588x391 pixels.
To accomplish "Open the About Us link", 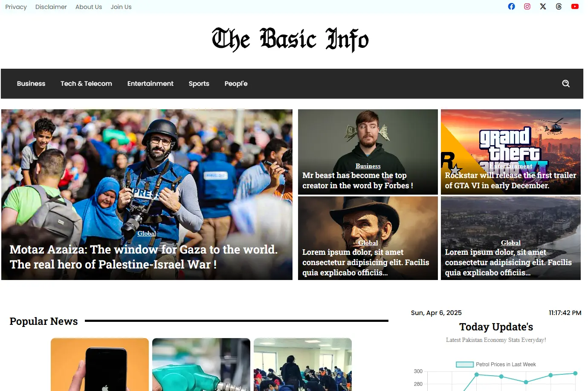I will pyautogui.click(x=89, y=7).
